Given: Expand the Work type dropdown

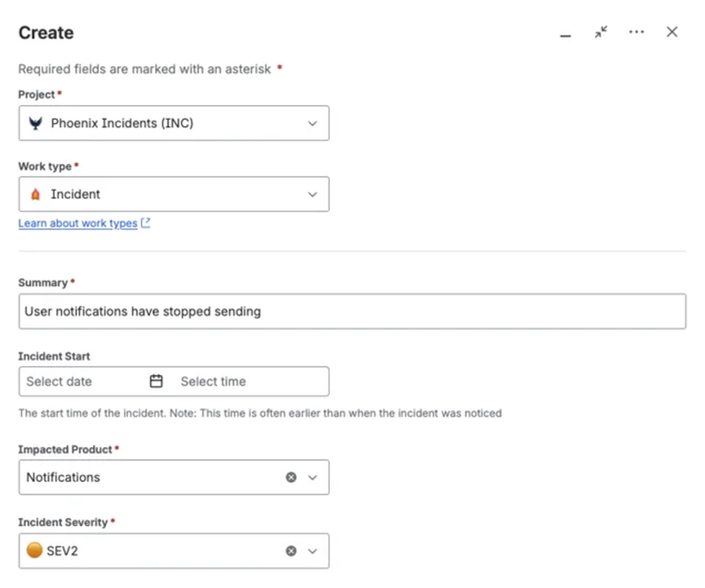Looking at the screenshot, I should [312, 194].
